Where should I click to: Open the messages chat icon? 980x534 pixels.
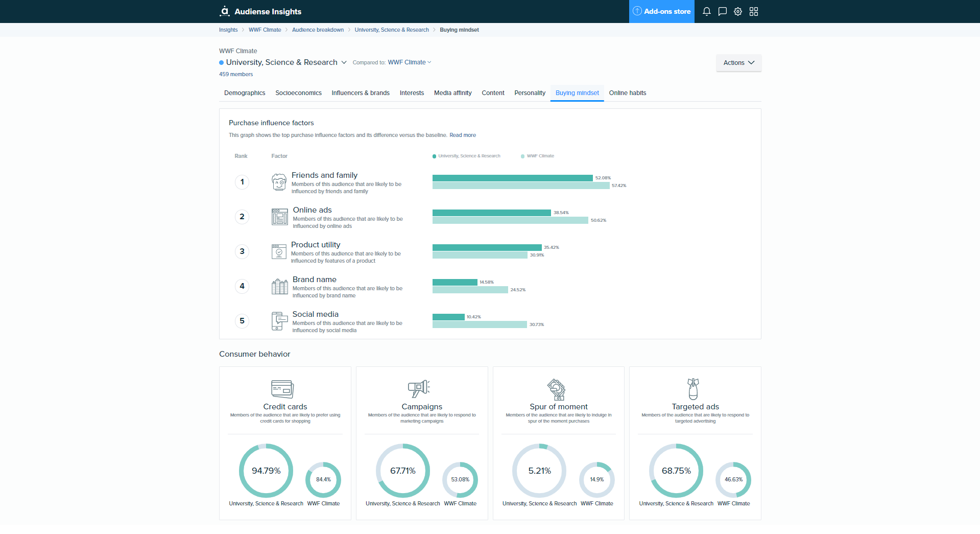[x=722, y=11]
